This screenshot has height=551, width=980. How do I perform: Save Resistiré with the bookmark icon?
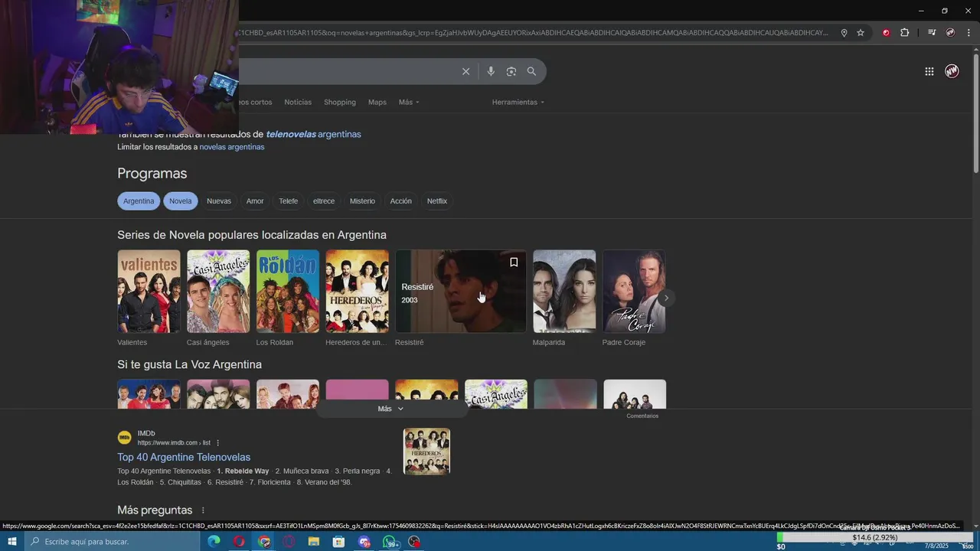tap(514, 262)
